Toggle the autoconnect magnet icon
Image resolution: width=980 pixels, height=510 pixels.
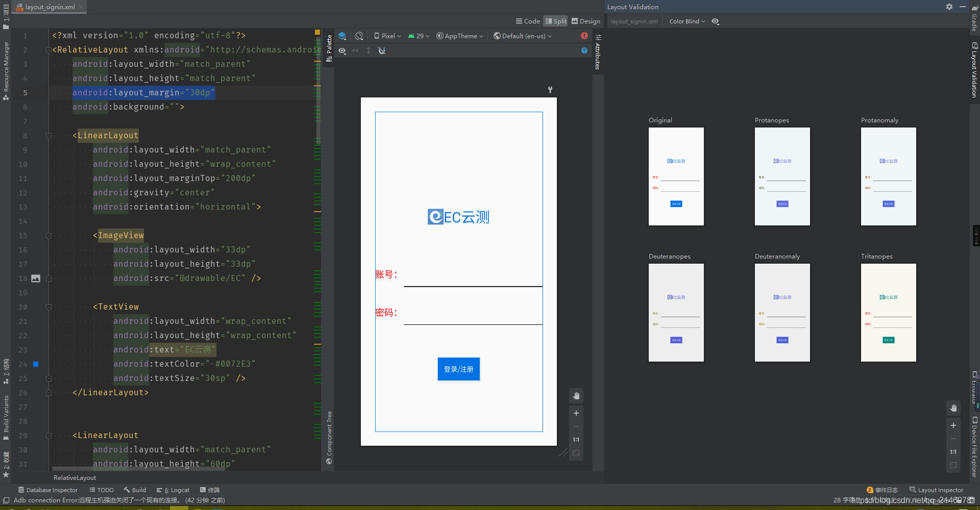coord(382,50)
